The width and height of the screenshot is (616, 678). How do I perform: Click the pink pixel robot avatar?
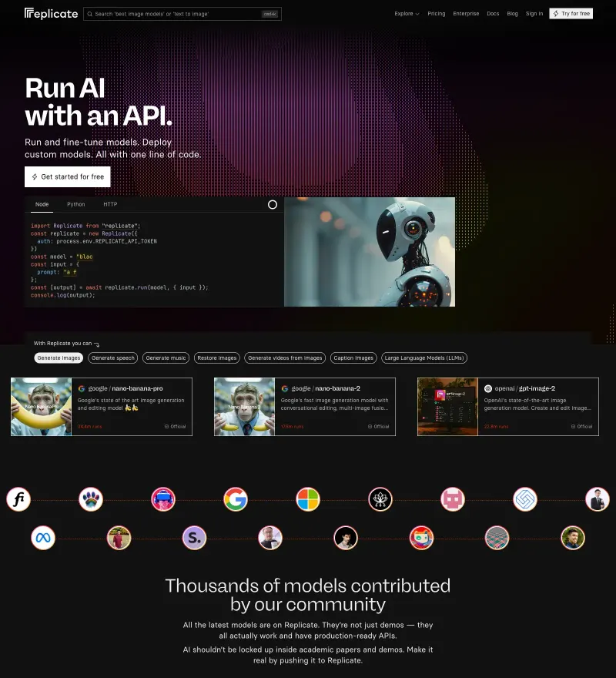pyautogui.click(x=453, y=499)
